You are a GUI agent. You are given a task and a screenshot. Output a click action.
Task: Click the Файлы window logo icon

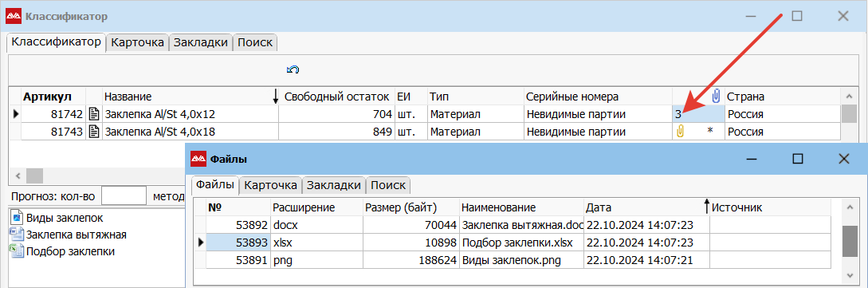(x=198, y=159)
